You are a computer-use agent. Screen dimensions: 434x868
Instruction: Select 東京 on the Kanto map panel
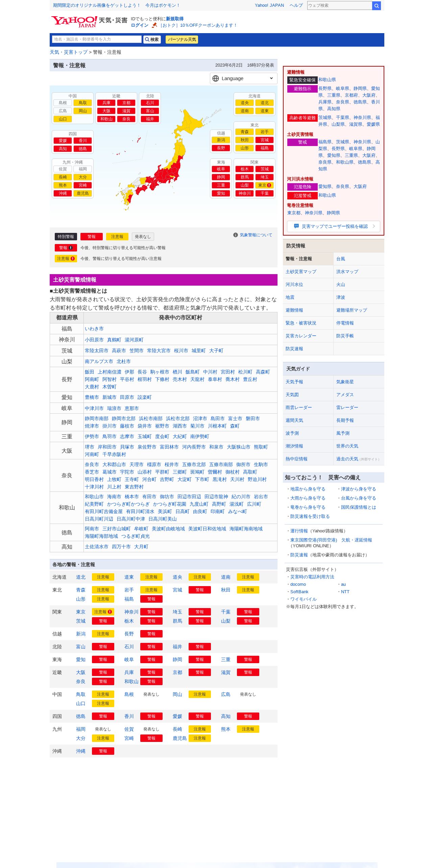[x=265, y=185]
